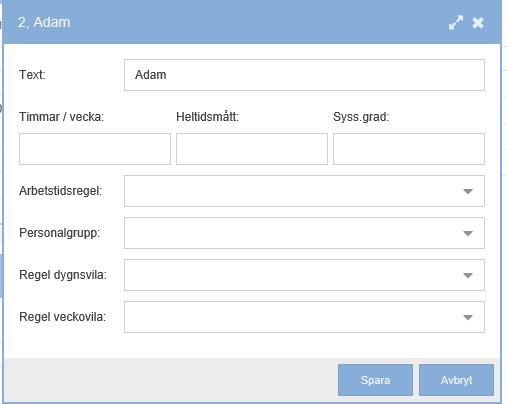The image size is (507, 404).
Task: Click the "Regel veckovila:" label
Action: coord(62,317)
